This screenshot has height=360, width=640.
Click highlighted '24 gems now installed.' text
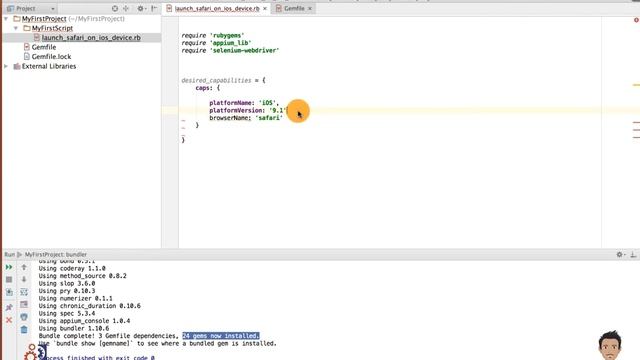[221, 336]
